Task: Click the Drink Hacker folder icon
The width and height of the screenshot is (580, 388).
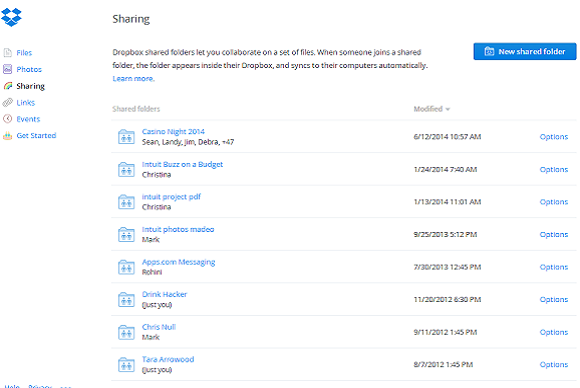Action: click(126, 299)
